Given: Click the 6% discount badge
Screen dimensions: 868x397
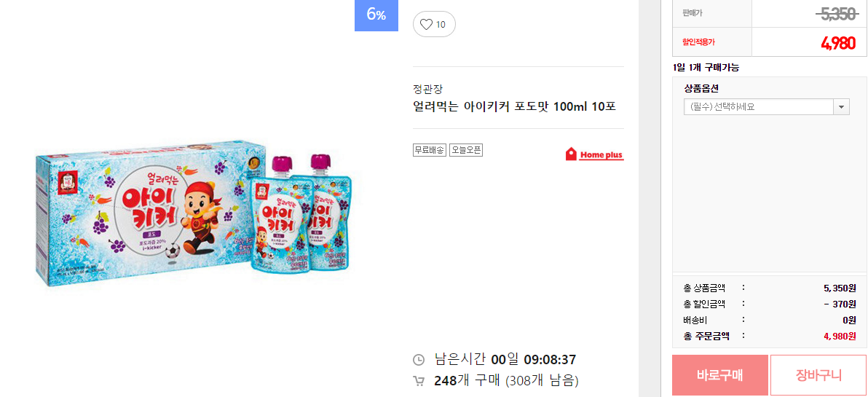Looking at the screenshot, I should 376,15.
